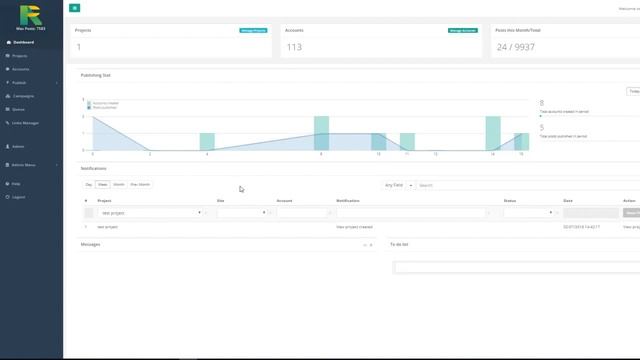Image resolution: width=640 pixels, height=360 pixels.
Task: Sort by Status column header
Action: coord(510,201)
